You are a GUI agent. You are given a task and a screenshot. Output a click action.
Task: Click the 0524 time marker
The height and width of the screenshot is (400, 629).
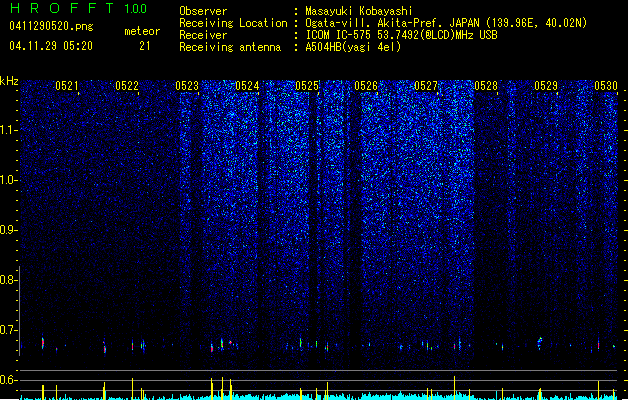pos(247,86)
